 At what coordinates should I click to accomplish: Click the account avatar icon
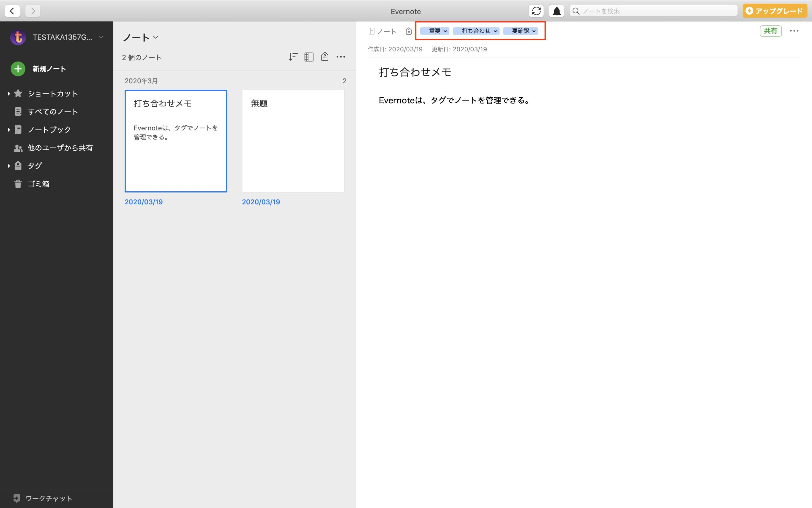18,37
